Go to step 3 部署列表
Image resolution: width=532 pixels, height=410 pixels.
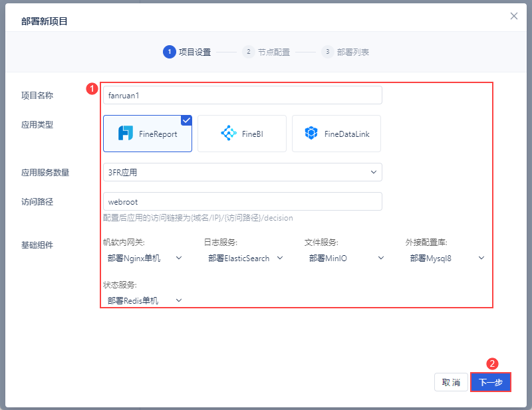345,52
